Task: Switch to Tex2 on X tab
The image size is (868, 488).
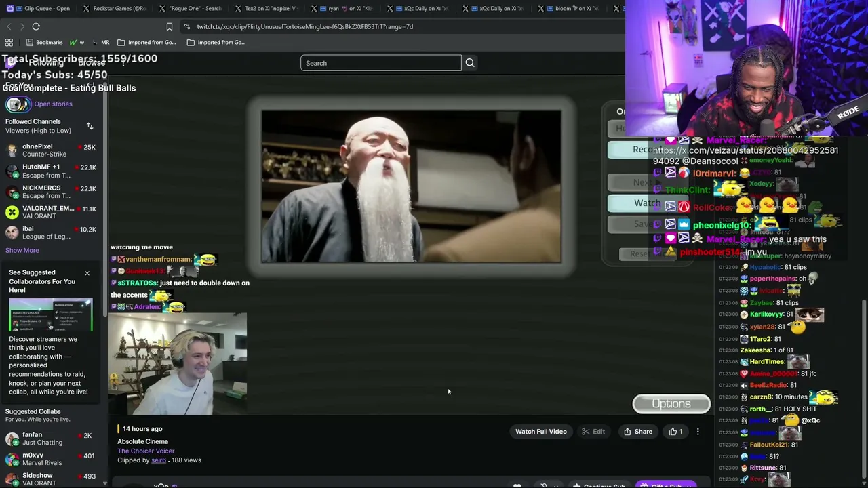Action: click(x=265, y=8)
